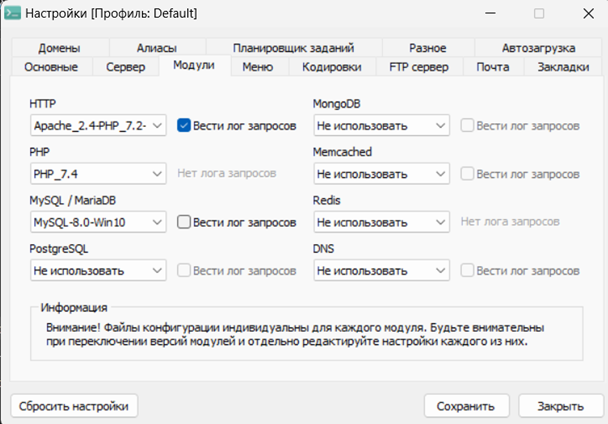Image resolution: width=608 pixels, height=424 pixels.
Task: Click the Сохранить button
Action: 467,406
